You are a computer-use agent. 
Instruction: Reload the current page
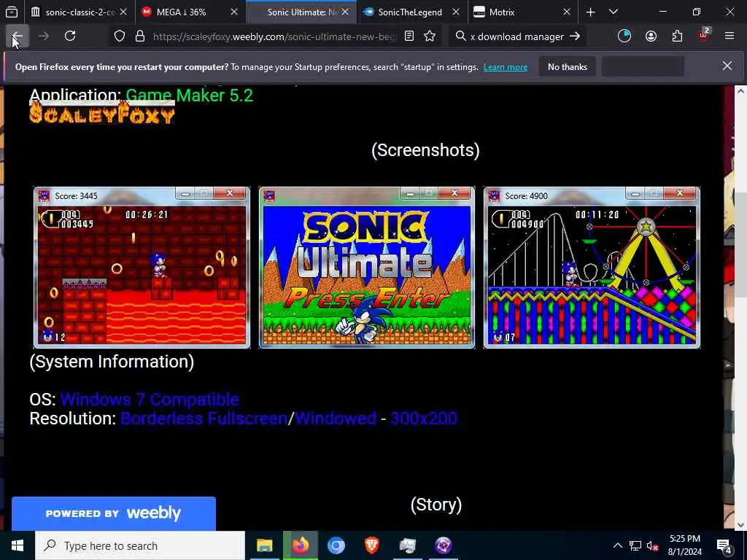[x=70, y=36]
